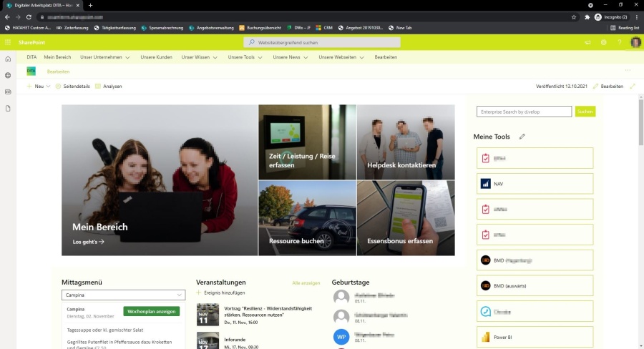The image size is (644, 349).
Task: Open Unsere Kunden in the navigation bar
Action: [x=157, y=57]
